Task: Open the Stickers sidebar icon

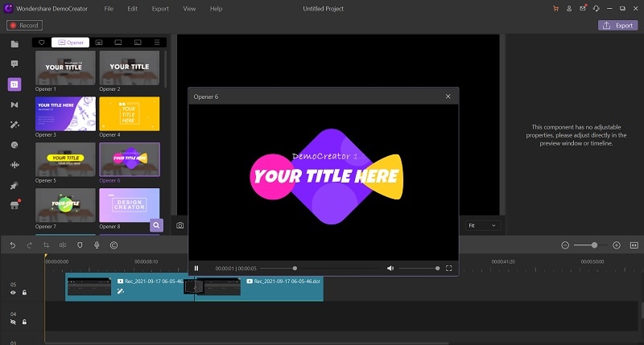Action: tap(14, 145)
